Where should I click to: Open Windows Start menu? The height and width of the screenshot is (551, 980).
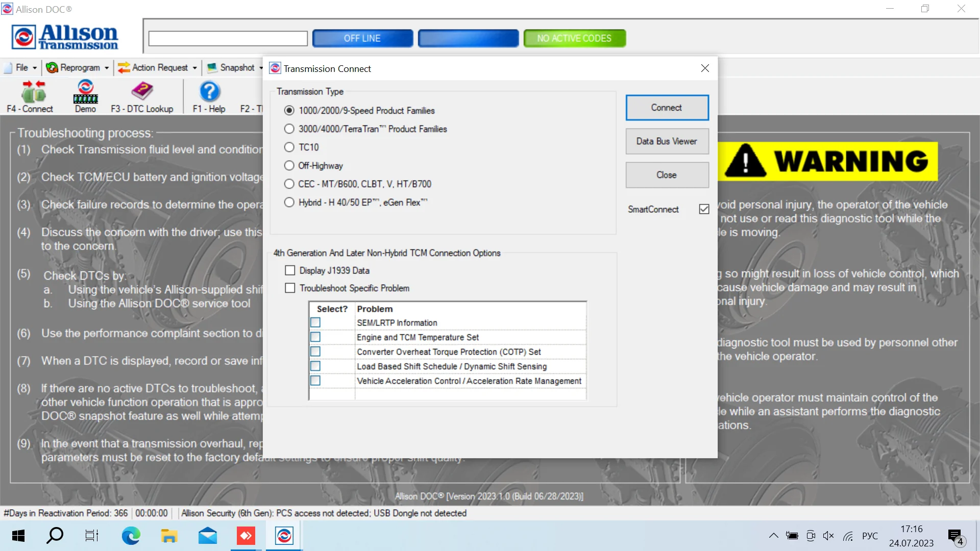(x=18, y=536)
